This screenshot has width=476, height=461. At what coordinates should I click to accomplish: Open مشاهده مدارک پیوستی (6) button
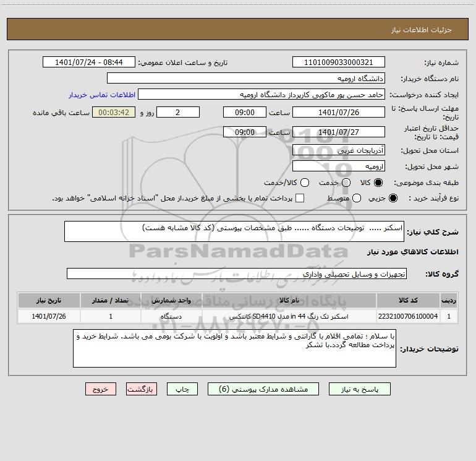pos(263,389)
